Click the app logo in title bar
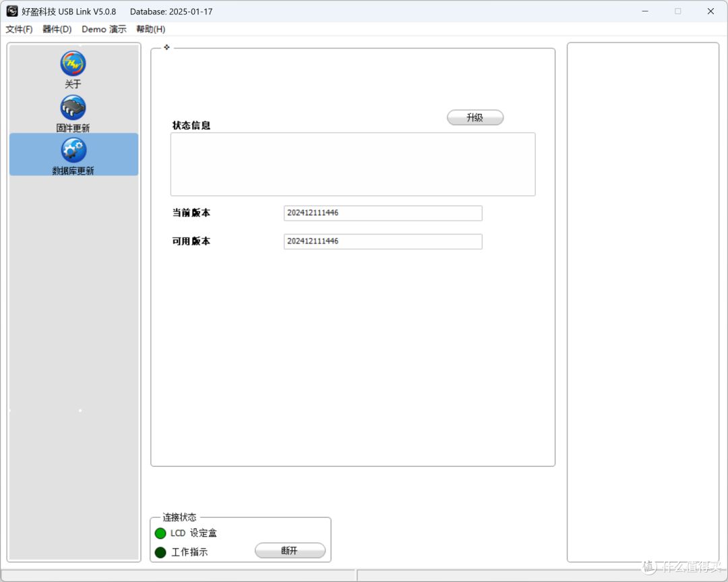 (12, 11)
